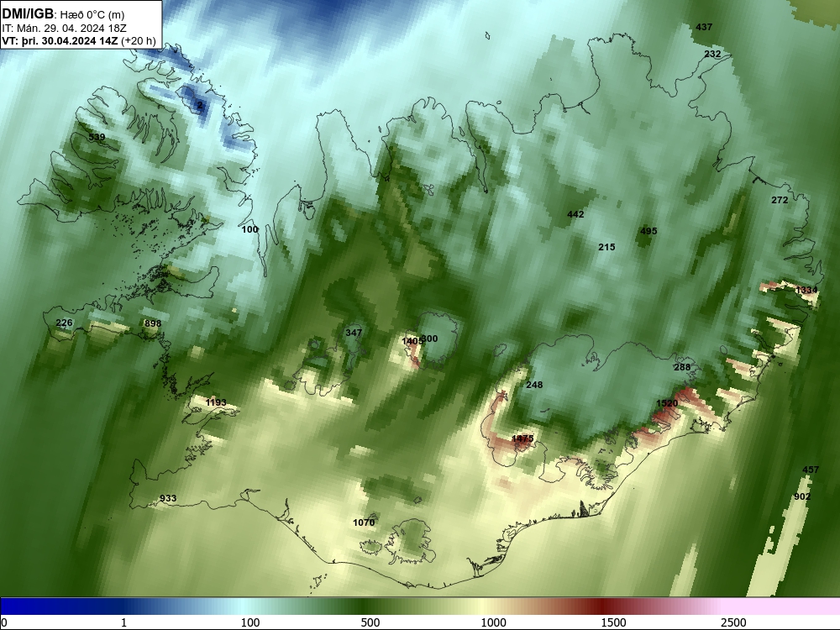The height and width of the screenshot is (630, 840).
Task: Click the 226 value label
Action: 64,323
